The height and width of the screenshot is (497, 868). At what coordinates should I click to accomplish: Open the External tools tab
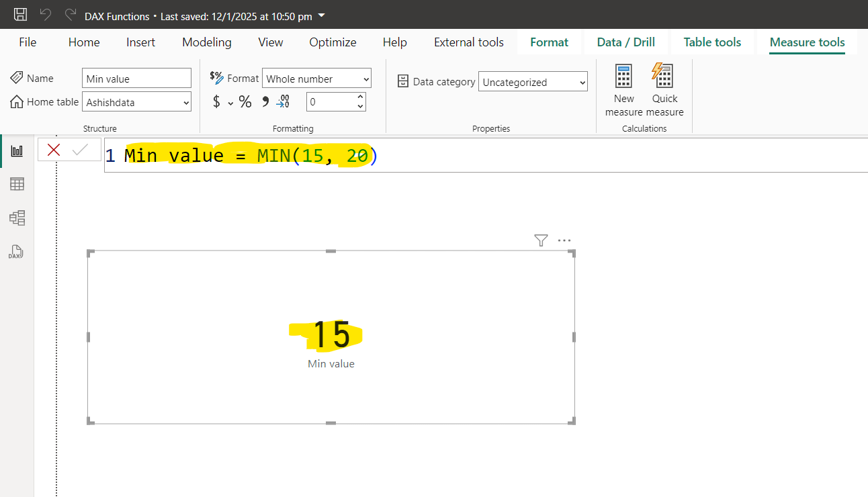point(468,42)
